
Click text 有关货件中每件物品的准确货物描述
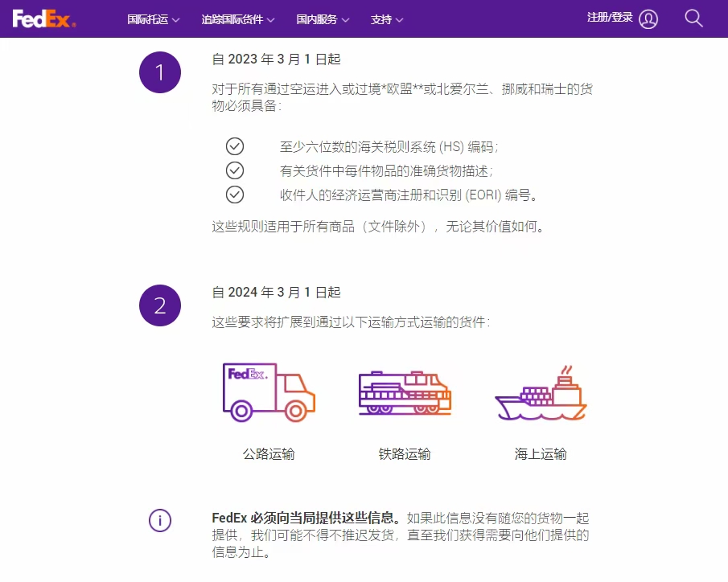pos(386,171)
